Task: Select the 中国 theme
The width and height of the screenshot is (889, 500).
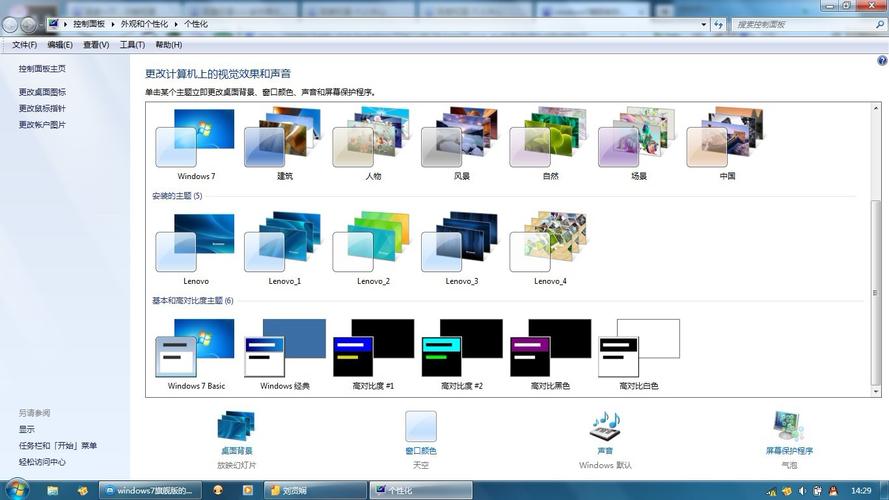Action: click(x=726, y=145)
